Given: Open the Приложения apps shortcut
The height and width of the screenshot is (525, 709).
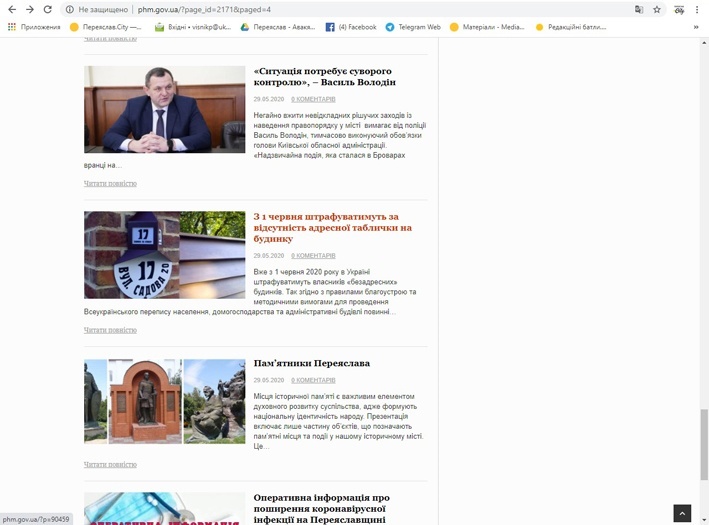Looking at the screenshot, I should pyautogui.click(x=34, y=27).
